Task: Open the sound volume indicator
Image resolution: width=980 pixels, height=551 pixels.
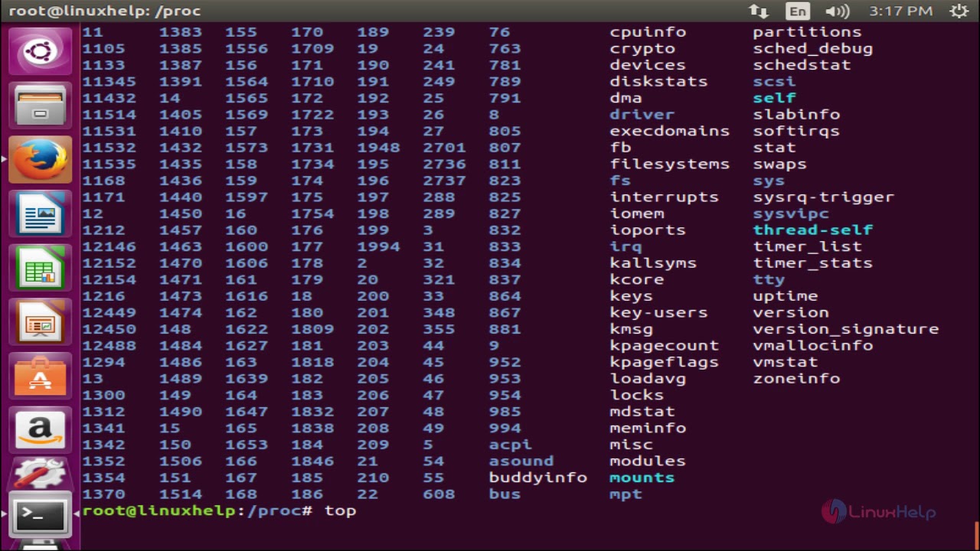Action: tap(838, 11)
